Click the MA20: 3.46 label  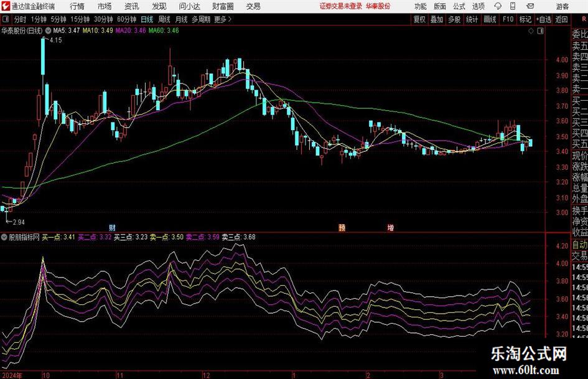(131, 30)
